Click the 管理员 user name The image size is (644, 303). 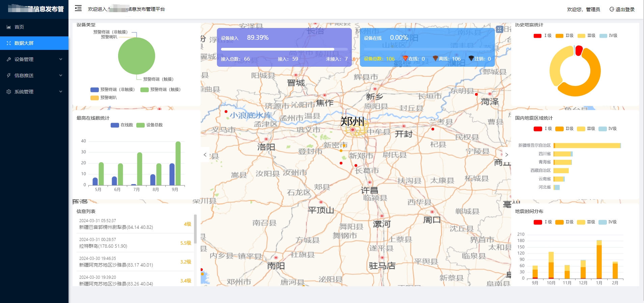pyautogui.click(x=593, y=9)
